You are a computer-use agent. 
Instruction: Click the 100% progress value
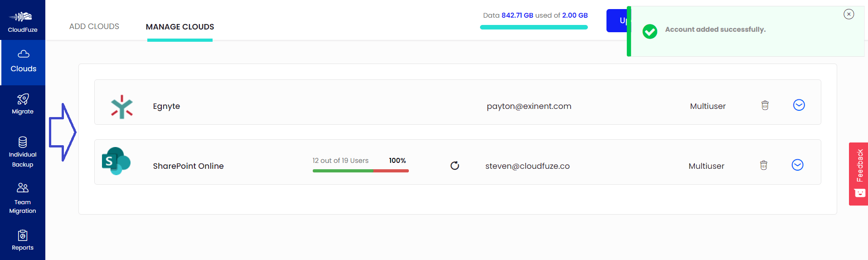(x=398, y=161)
